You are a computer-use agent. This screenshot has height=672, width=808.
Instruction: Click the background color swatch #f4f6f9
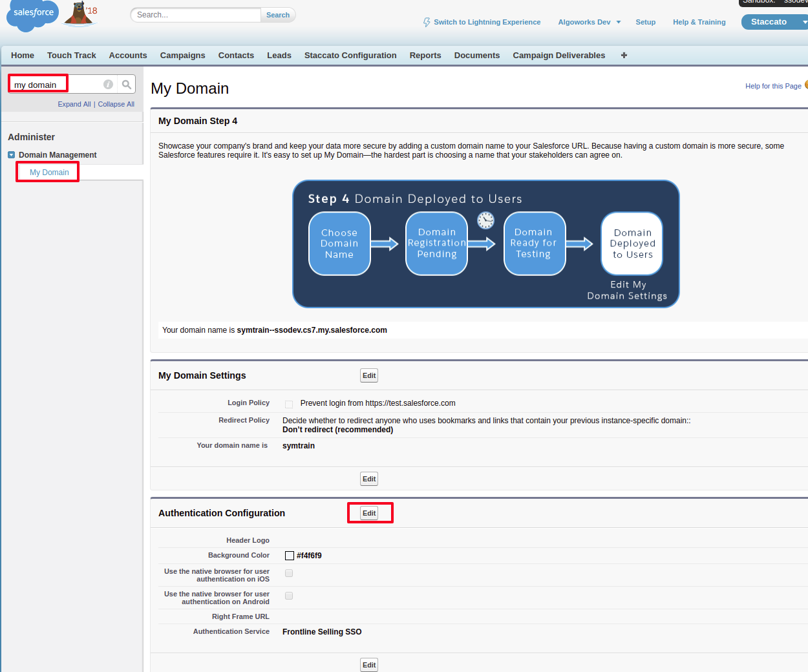coord(290,556)
